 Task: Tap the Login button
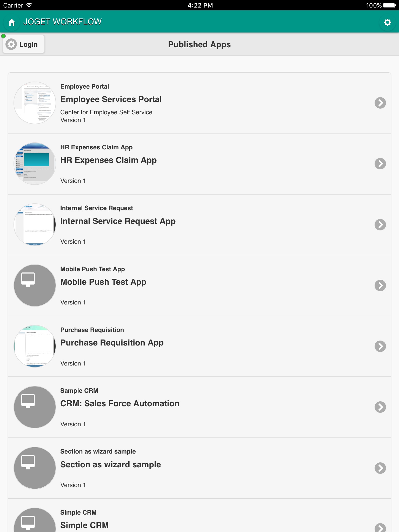pos(23,44)
